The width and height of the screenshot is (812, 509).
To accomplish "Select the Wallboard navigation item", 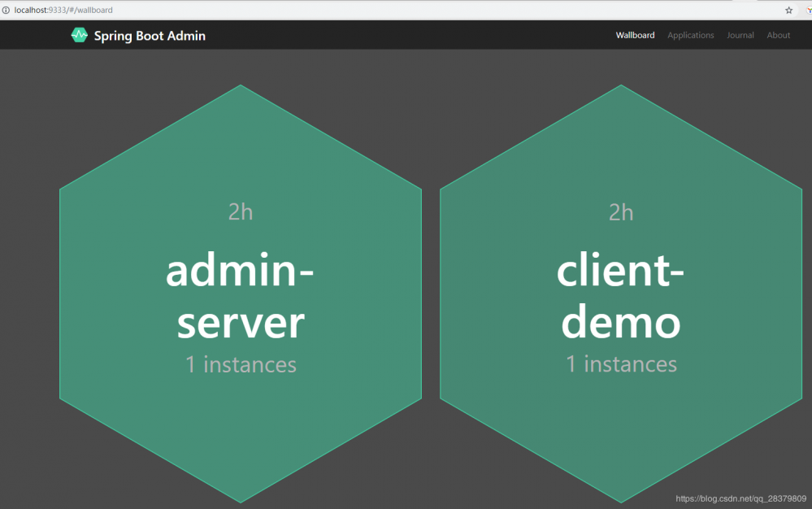I will [x=635, y=35].
